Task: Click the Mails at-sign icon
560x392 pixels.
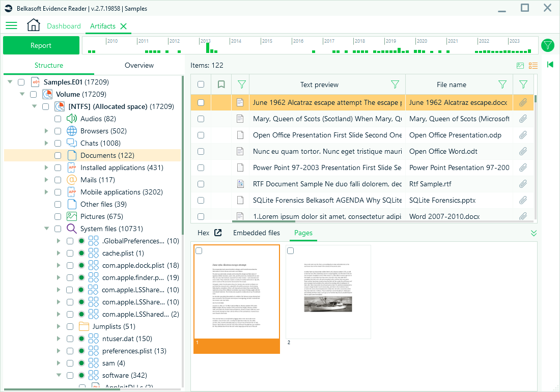Action: pos(72,180)
